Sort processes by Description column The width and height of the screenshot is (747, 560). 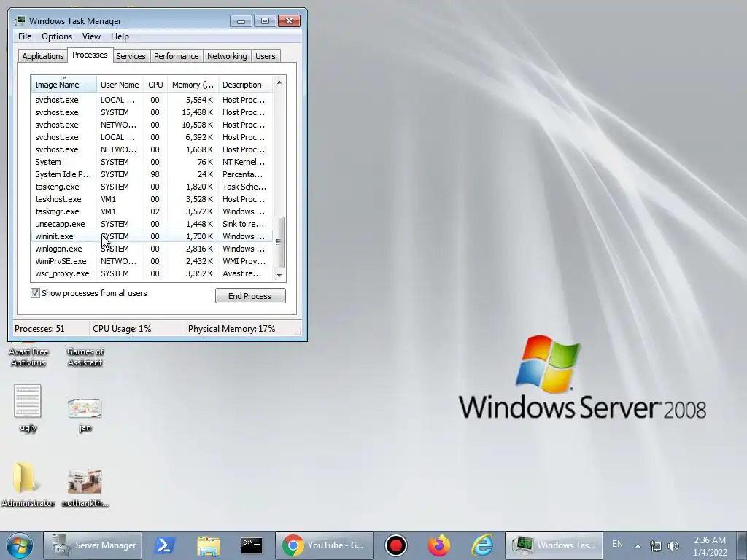click(x=245, y=85)
